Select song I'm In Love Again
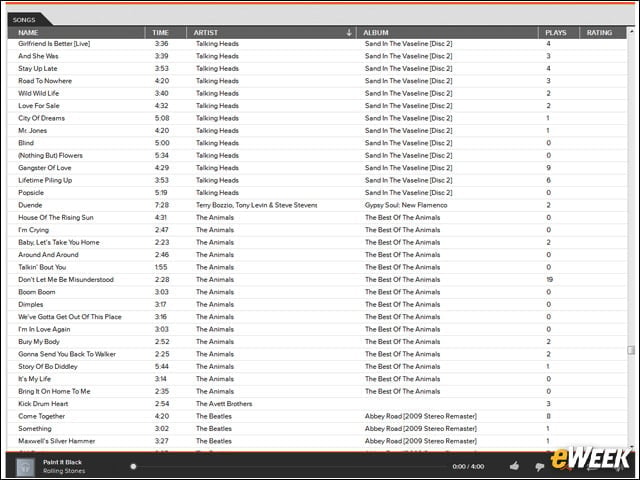This screenshot has height=480, width=640. tap(44, 329)
